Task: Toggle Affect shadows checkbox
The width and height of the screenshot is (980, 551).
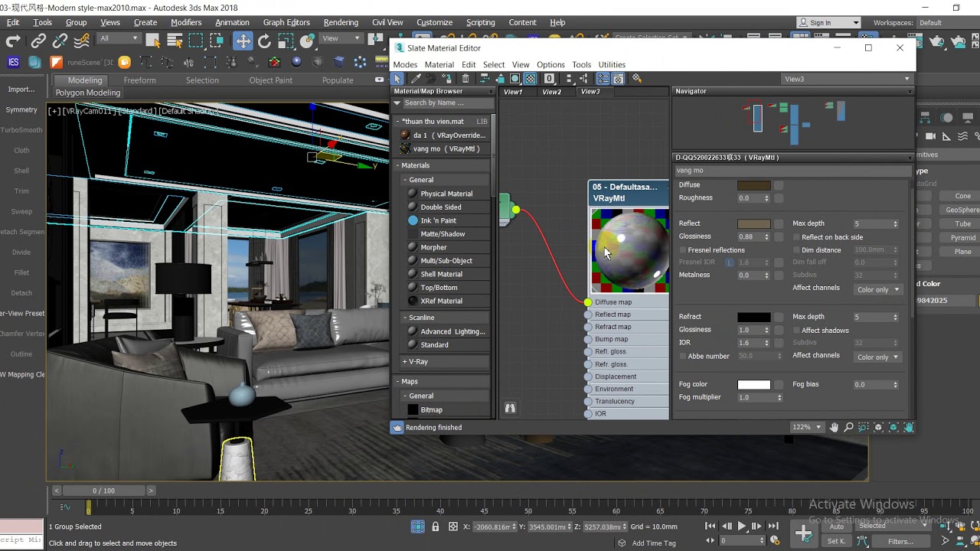Action: tap(796, 331)
